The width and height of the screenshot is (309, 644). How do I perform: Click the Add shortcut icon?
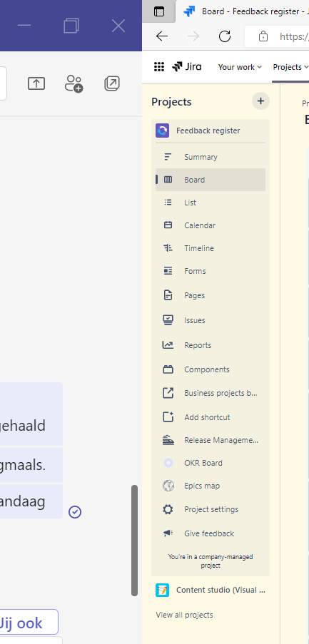pyautogui.click(x=168, y=417)
